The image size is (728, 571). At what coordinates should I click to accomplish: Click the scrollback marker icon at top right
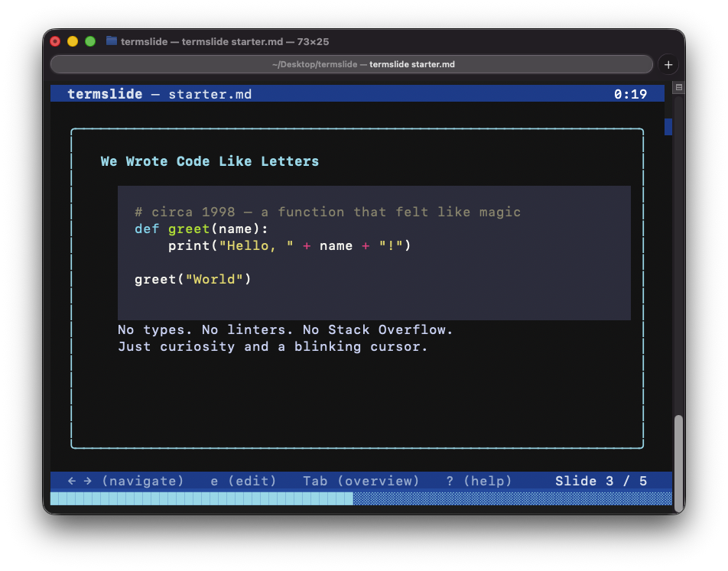678,87
